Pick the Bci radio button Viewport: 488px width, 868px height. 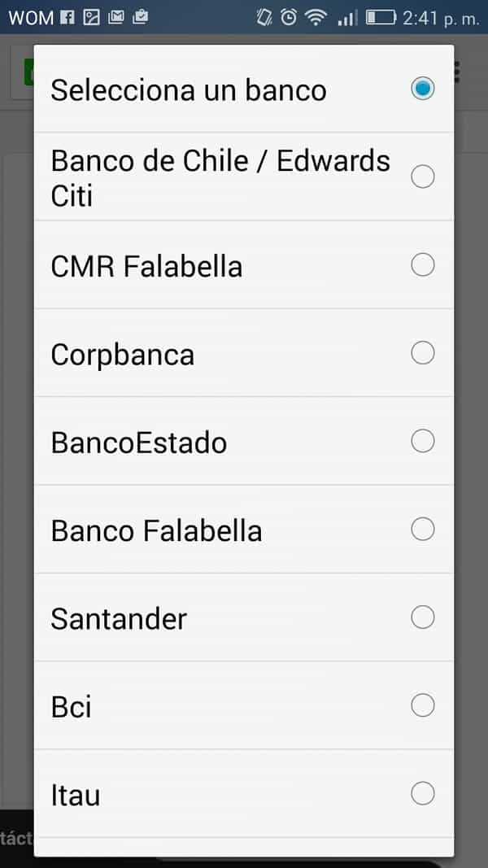422,705
